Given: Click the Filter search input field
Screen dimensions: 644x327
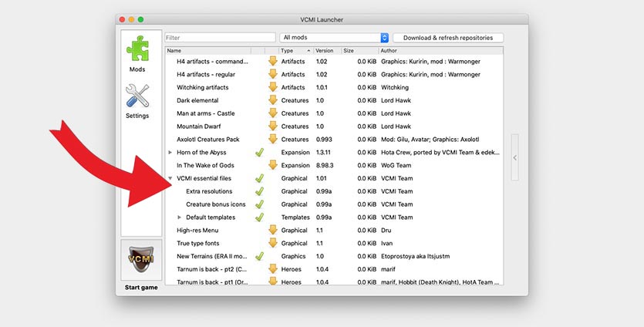Looking at the screenshot, I should point(220,37).
